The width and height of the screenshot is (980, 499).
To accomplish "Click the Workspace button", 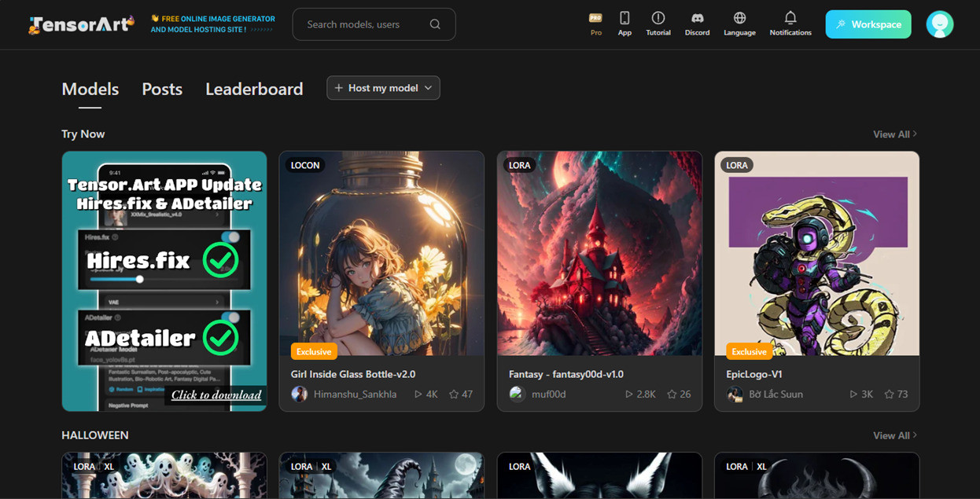I will click(868, 24).
